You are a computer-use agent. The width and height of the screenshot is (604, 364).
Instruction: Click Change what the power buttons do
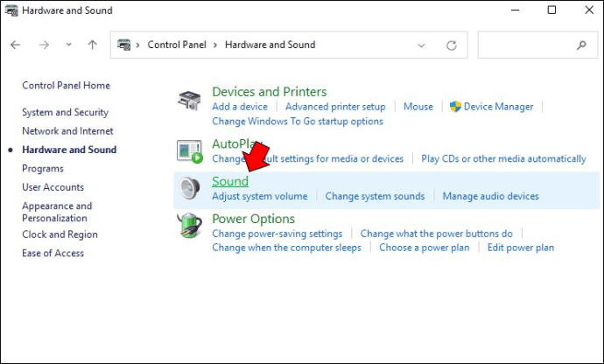(x=437, y=234)
